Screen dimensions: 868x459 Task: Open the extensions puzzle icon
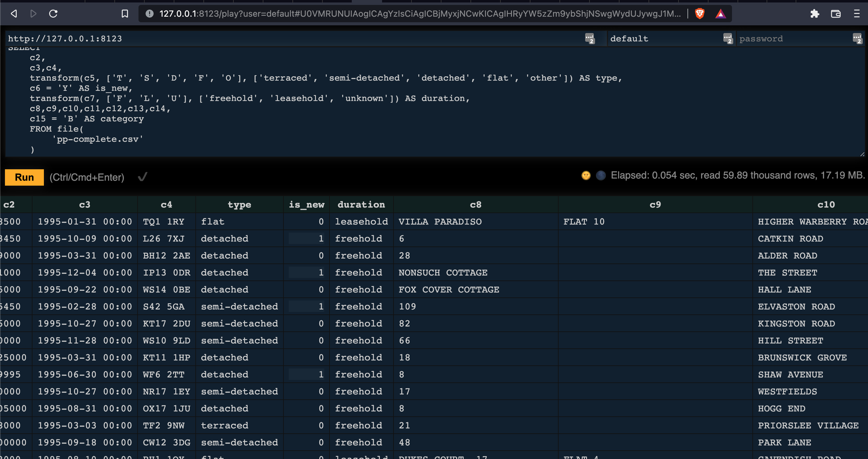815,14
